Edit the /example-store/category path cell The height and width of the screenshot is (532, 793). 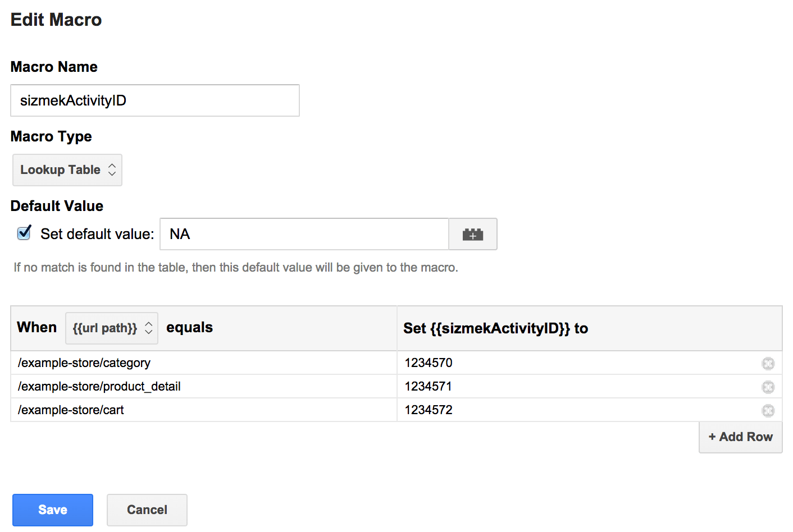(204, 363)
